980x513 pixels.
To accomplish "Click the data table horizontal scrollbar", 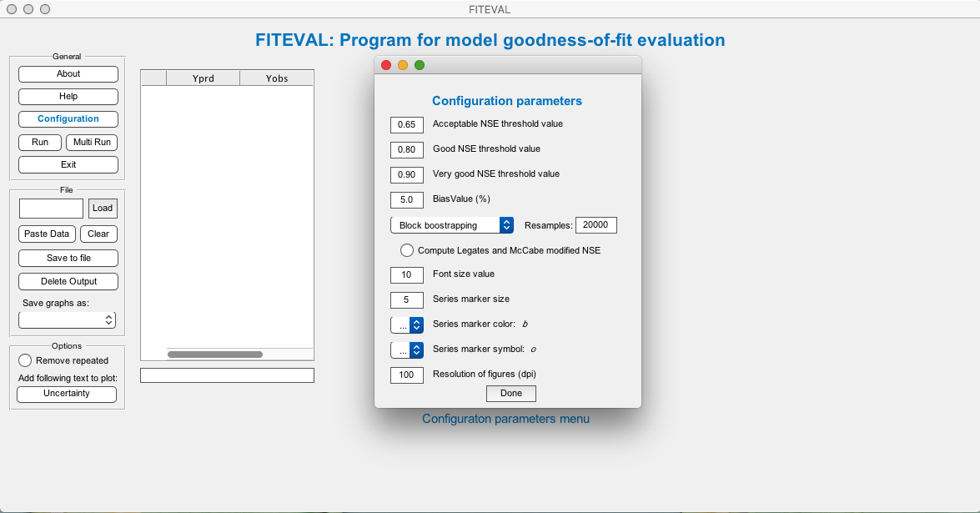I will (x=215, y=355).
